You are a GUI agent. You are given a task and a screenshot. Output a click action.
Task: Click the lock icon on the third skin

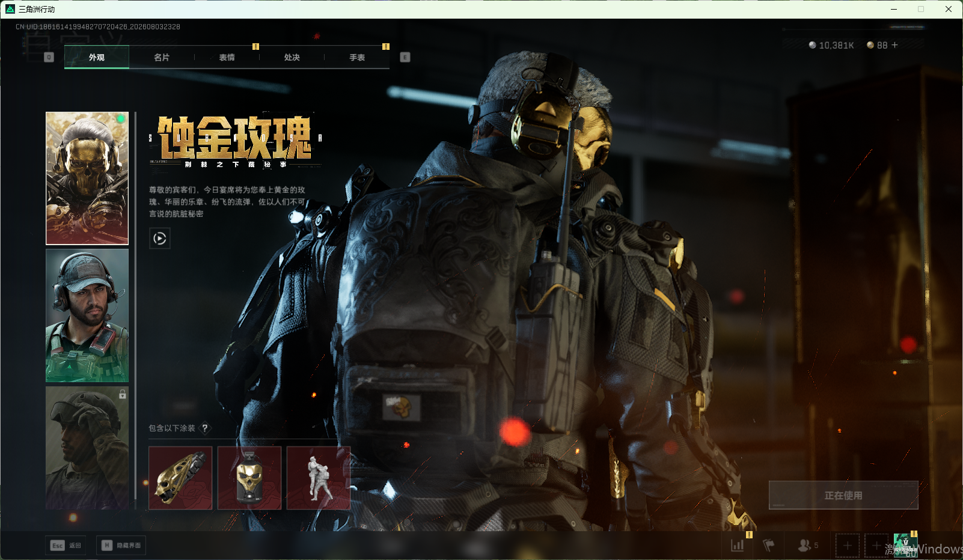pyautogui.click(x=123, y=394)
